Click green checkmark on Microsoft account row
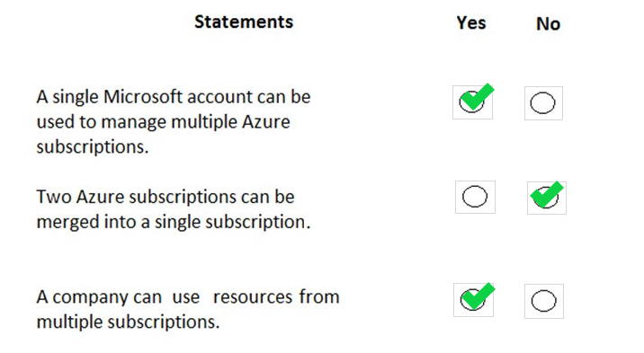Viewport: 644px width, 353px height. click(477, 97)
